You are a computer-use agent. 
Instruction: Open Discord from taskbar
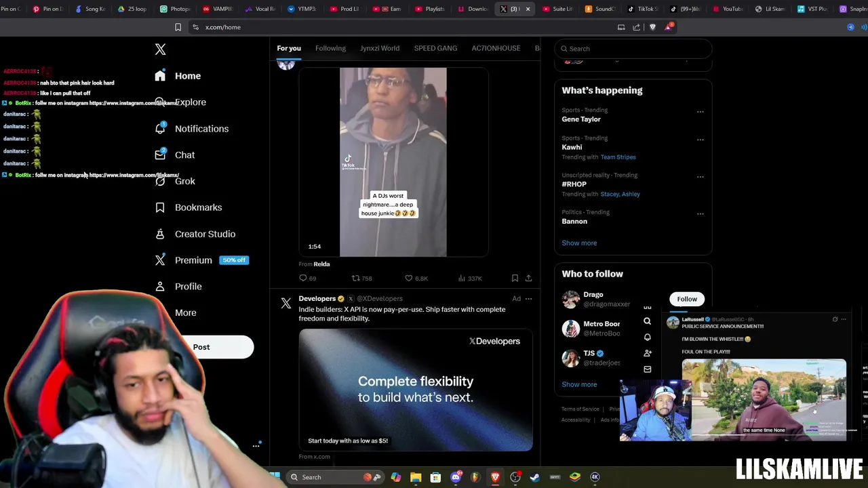(456, 477)
